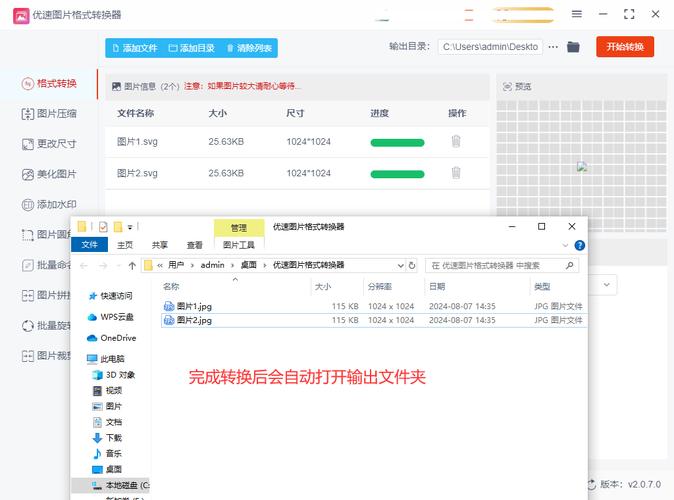Open 图片 folder in navigation pane
This screenshot has height=500, width=674.
tap(107, 406)
